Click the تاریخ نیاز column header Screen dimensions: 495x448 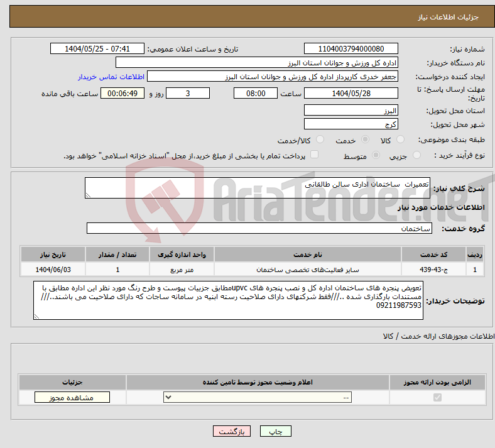click(53, 254)
